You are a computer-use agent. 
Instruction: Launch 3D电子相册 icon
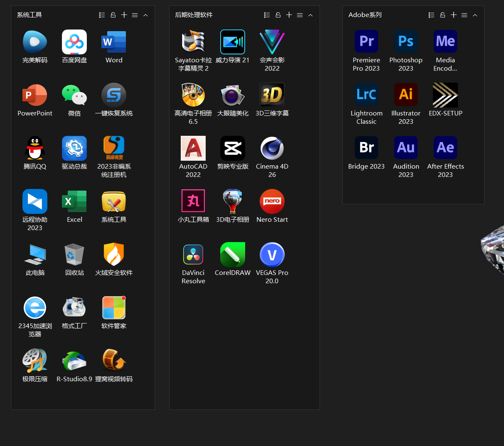coord(233,201)
